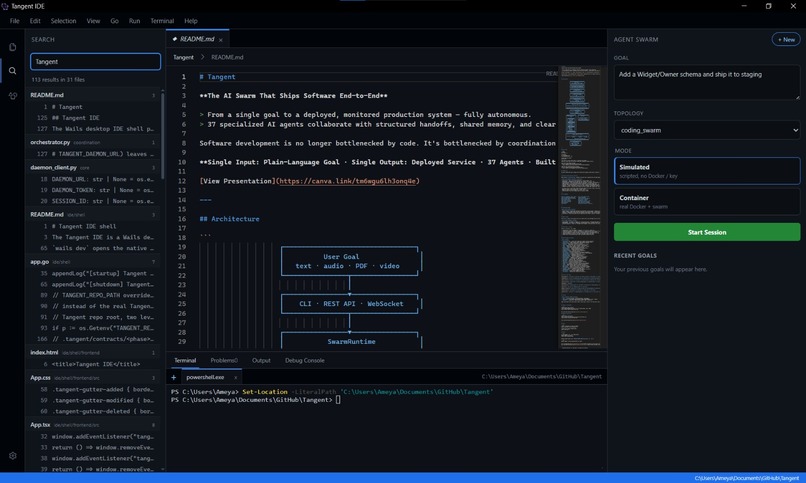Switch to the Debug Console tab

305,360
